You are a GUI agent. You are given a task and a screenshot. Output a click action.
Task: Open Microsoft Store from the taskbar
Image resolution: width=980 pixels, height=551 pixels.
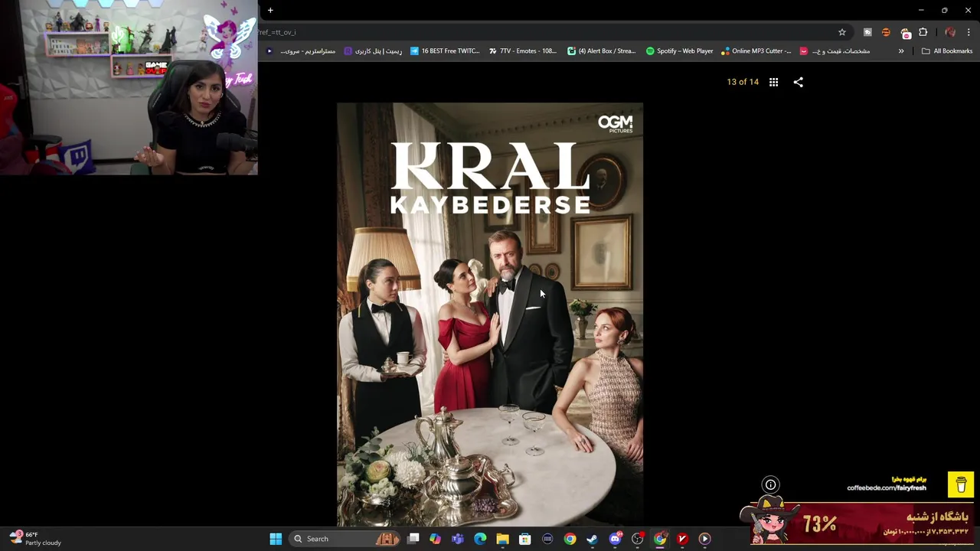525,539
